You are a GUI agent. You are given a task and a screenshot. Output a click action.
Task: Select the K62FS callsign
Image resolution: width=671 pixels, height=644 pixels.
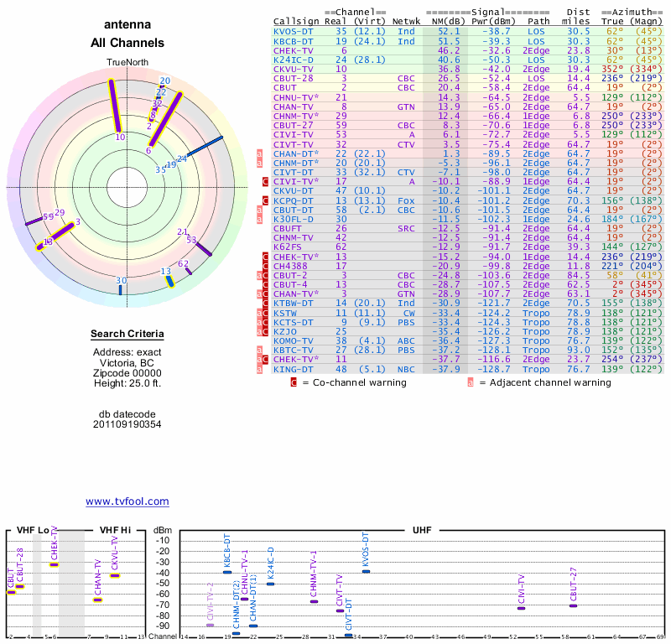(x=288, y=247)
